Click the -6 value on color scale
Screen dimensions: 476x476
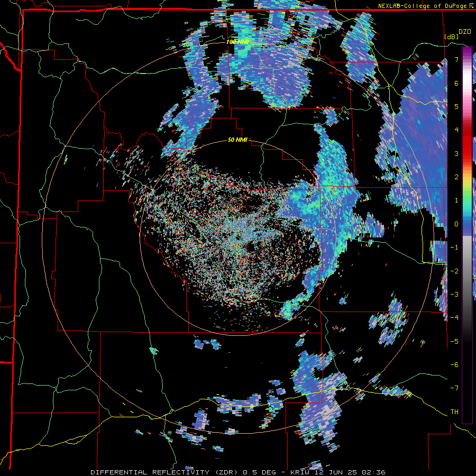tap(454, 365)
